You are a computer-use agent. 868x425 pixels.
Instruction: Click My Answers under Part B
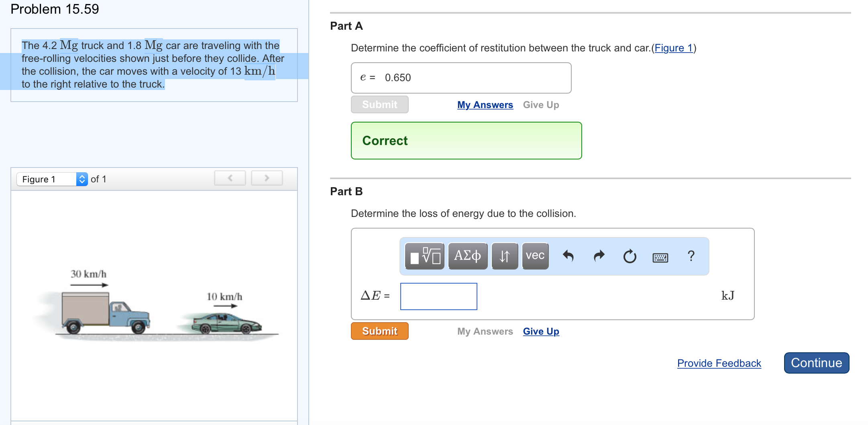point(485,331)
